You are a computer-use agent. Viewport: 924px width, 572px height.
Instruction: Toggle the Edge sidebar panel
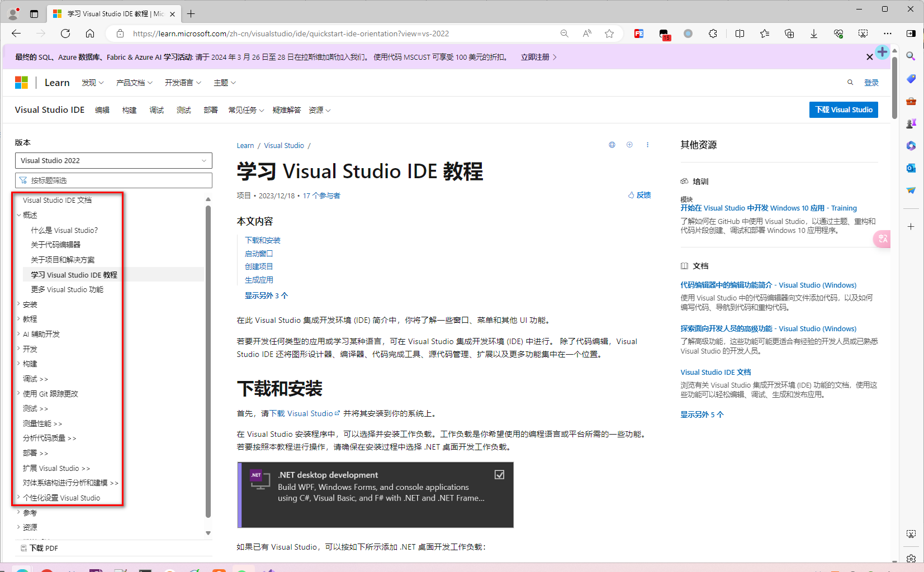pyautogui.click(x=911, y=34)
